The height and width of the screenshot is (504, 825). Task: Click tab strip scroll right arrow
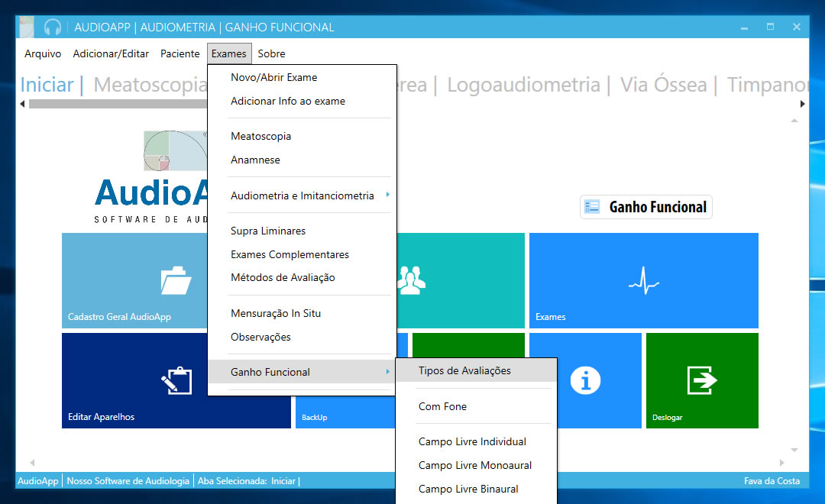(802, 104)
